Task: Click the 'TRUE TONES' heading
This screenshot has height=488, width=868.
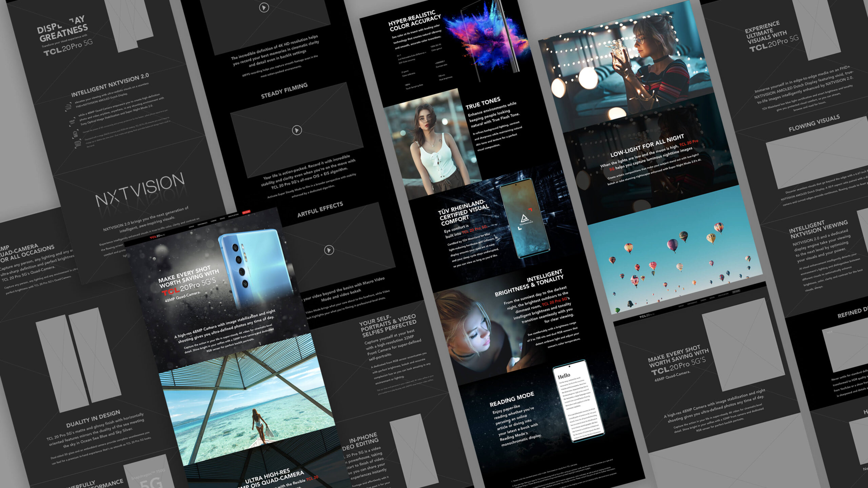Action: (483, 103)
